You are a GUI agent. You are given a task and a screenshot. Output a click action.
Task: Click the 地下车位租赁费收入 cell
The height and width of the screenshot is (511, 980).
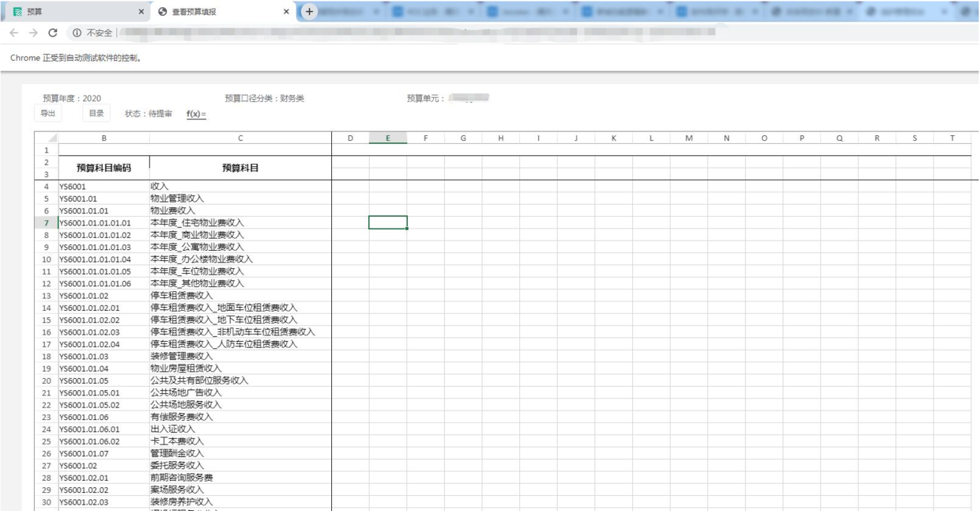click(240, 320)
